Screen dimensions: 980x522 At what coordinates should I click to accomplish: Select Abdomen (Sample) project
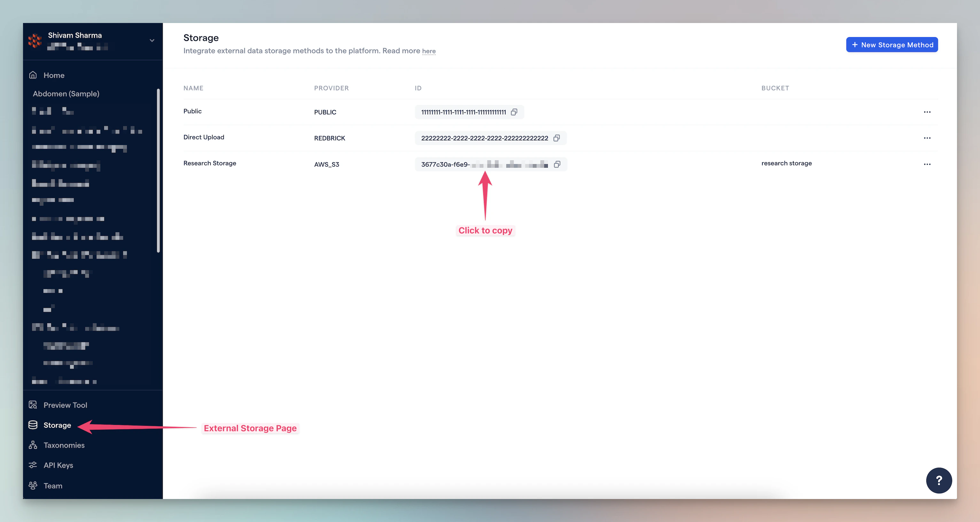[x=66, y=94]
